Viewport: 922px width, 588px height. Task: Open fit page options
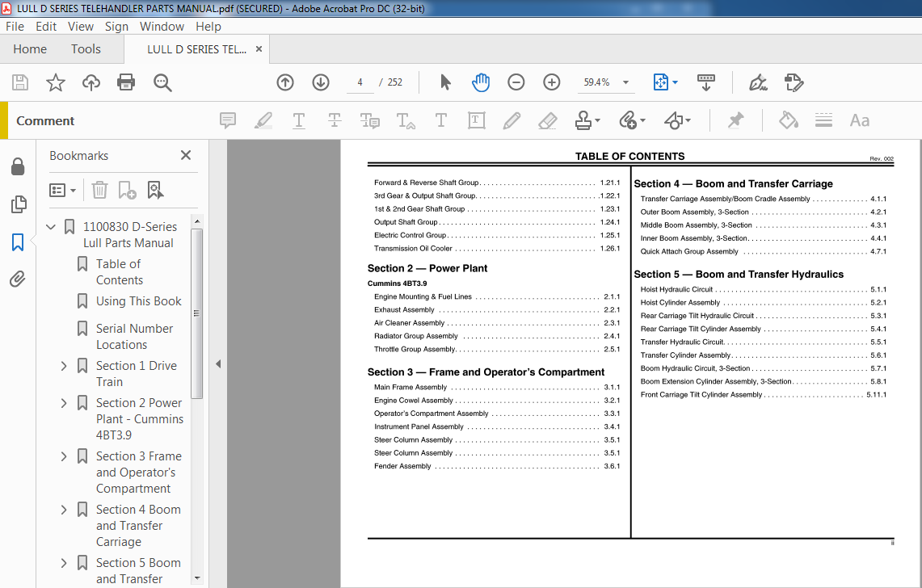[x=665, y=82]
